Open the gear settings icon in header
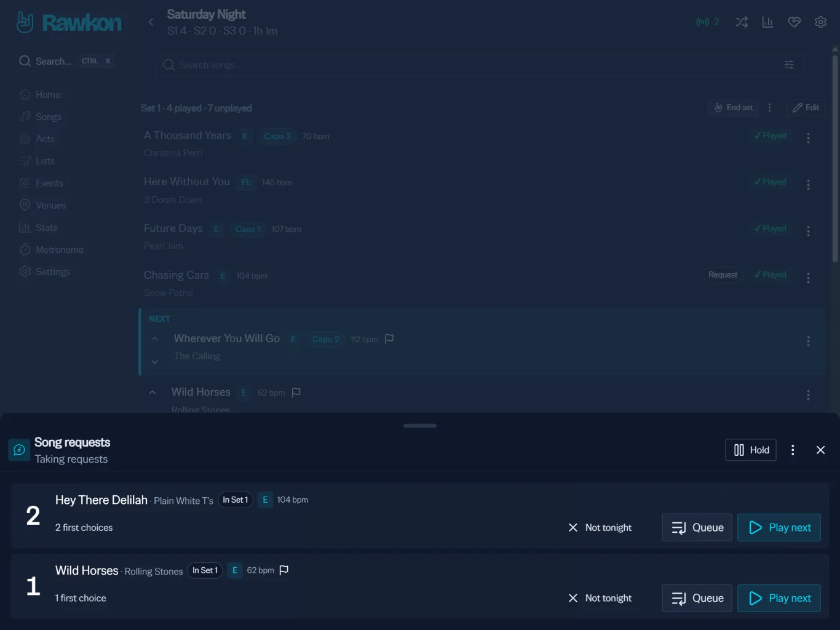 820,22
